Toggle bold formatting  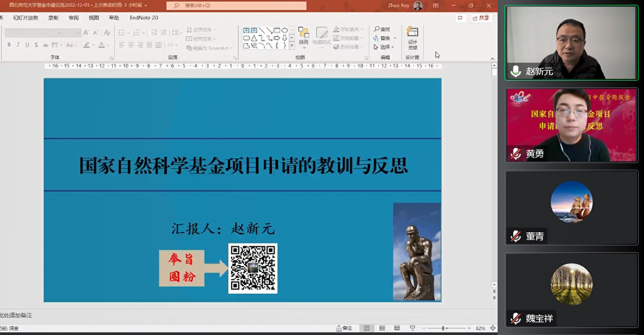coord(9,45)
